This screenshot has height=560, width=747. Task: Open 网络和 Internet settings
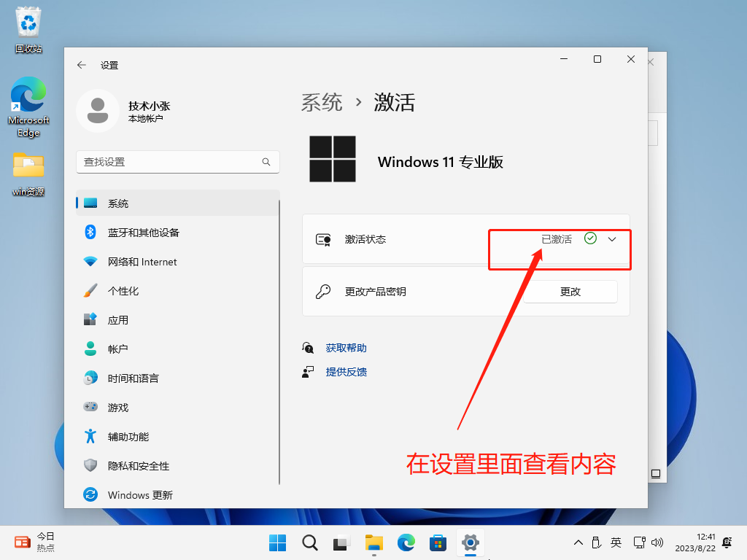pyautogui.click(x=178, y=262)
